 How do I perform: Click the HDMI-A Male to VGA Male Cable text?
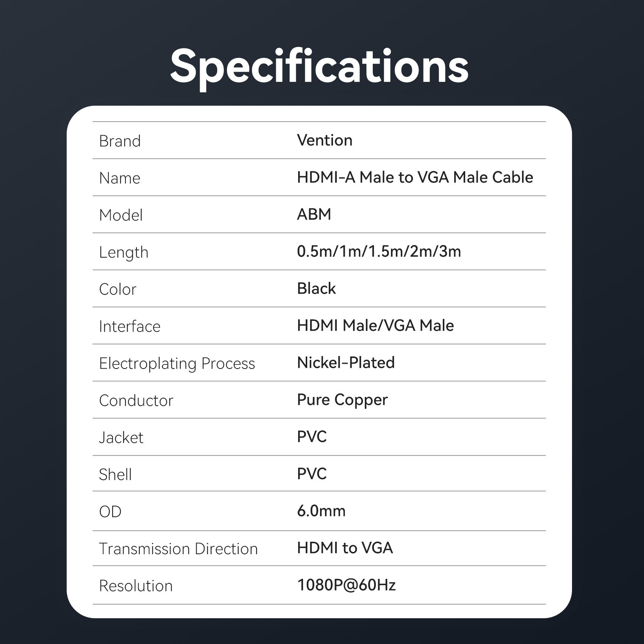point(415,177)
